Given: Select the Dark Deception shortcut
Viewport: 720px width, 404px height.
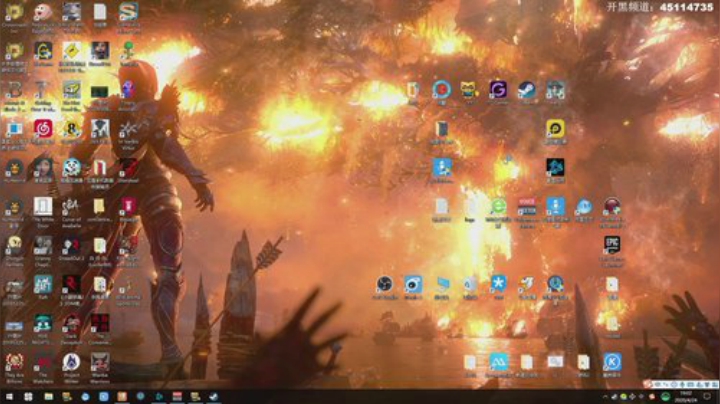Looking at the screenshot, I should [x=71, y=323].
